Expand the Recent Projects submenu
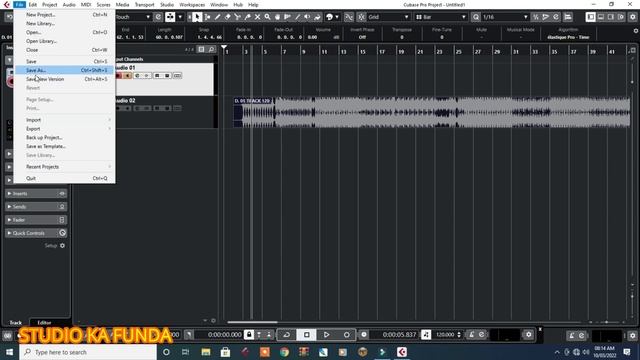 click(x=64, y=167)
